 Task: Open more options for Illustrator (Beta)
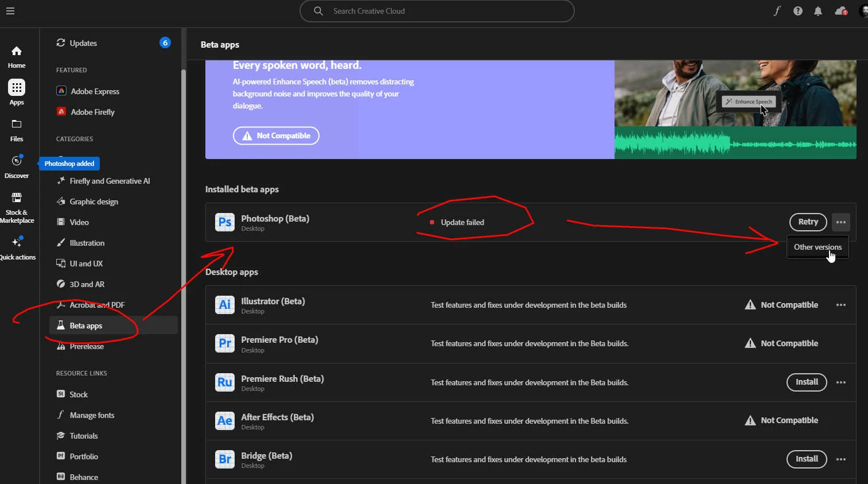[x=841, y=305]
